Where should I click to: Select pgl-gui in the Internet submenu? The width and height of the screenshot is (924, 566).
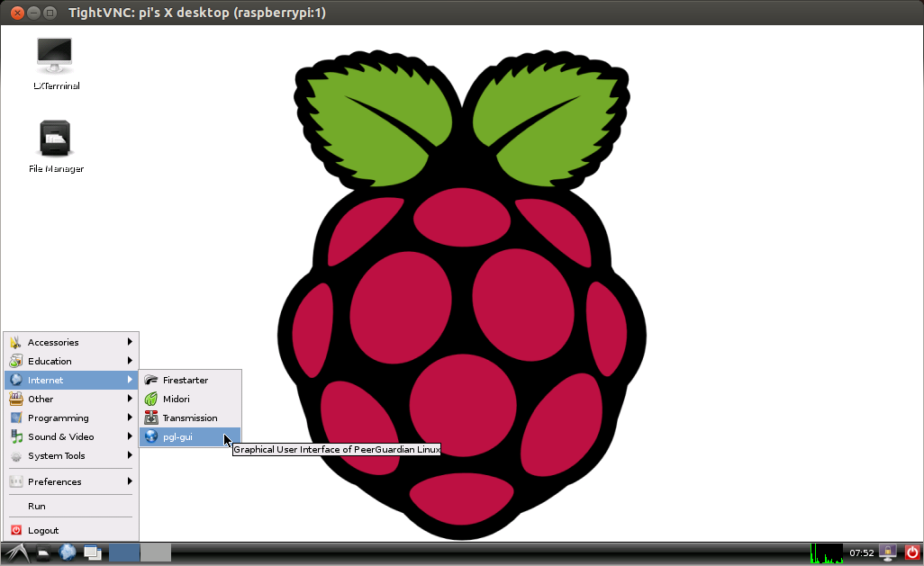[x=177, y=436]
